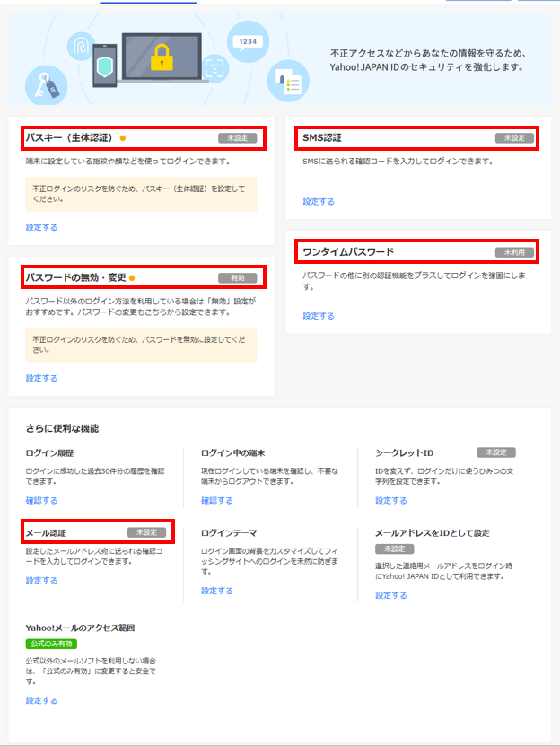
Task: Click the green 公式のみ有効 status badge
Action: pos(51,644)
